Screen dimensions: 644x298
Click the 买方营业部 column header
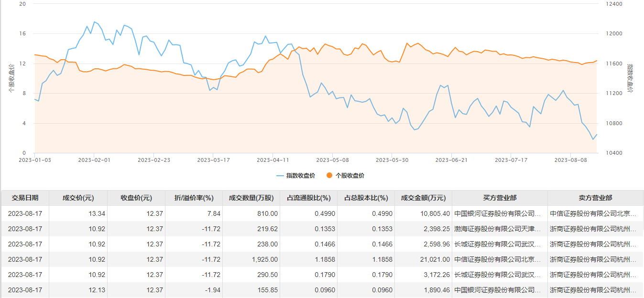pyautogui.click(x=500, y=198)
